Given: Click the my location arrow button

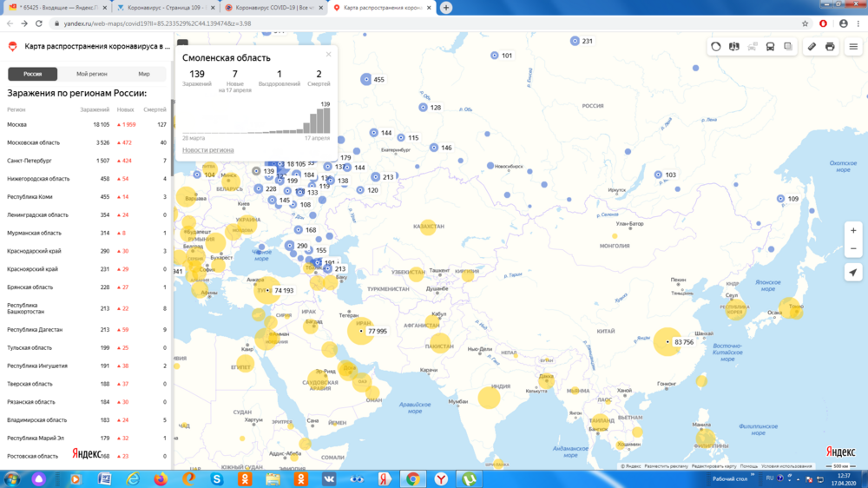Looking at the screenshot, I should [x=853, y=272].
